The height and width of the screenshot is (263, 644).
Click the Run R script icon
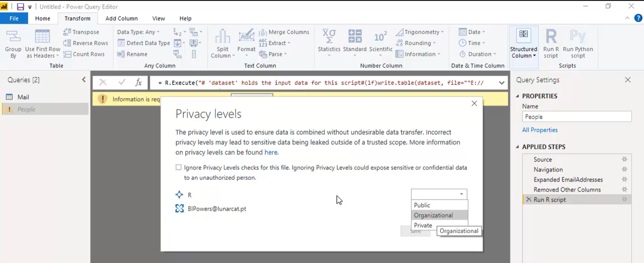tap(551, 36)
